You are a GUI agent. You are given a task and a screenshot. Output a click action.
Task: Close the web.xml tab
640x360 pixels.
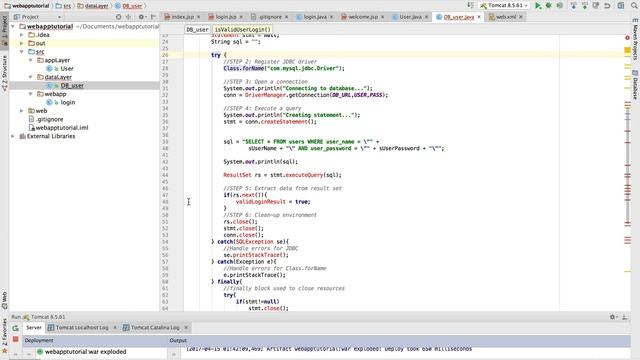coord(521,17)
